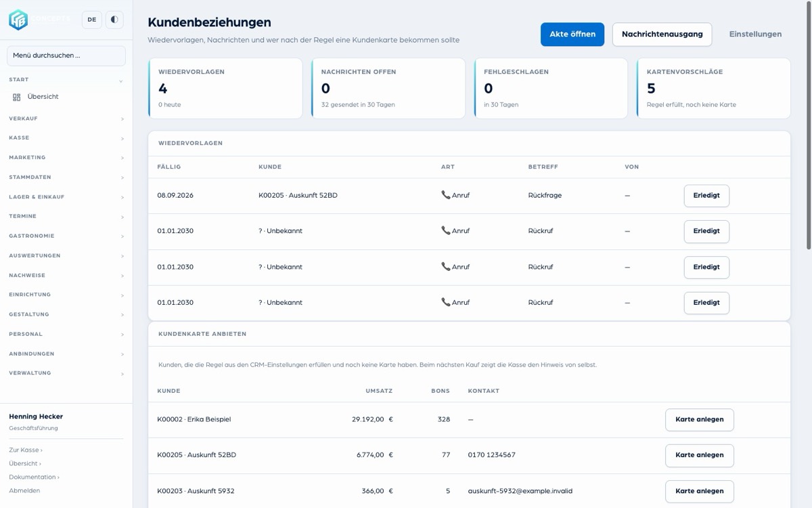Expand the EINRICHTUNG section

[x=66, y=295]
